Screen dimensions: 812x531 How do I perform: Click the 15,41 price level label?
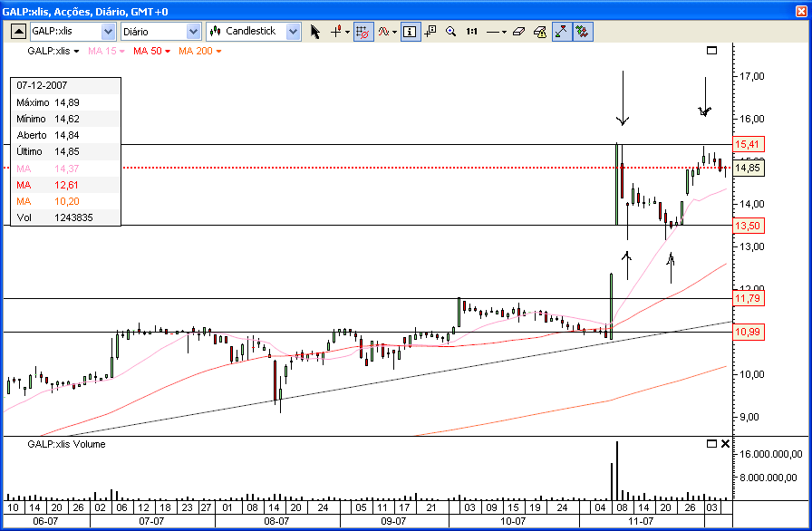click(x=749, y=144)
